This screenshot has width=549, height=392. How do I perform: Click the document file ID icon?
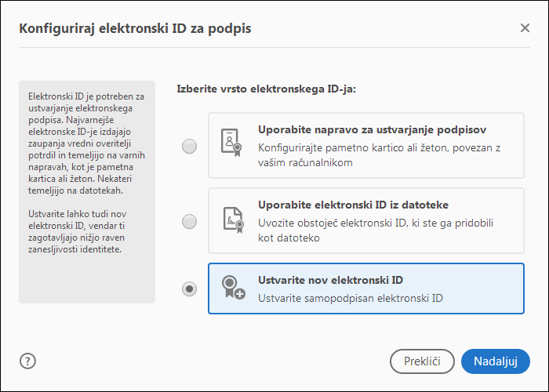tap(232, 217)
